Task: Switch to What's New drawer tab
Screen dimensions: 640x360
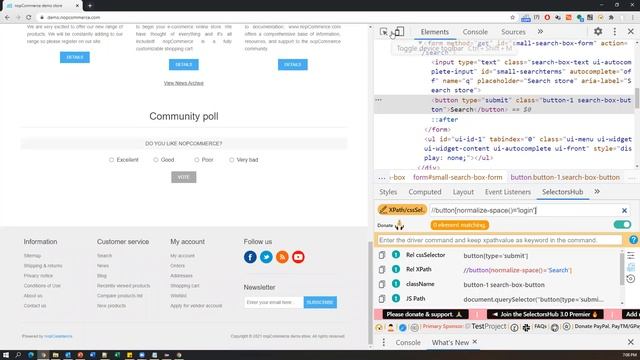Action: pos(450,342)
